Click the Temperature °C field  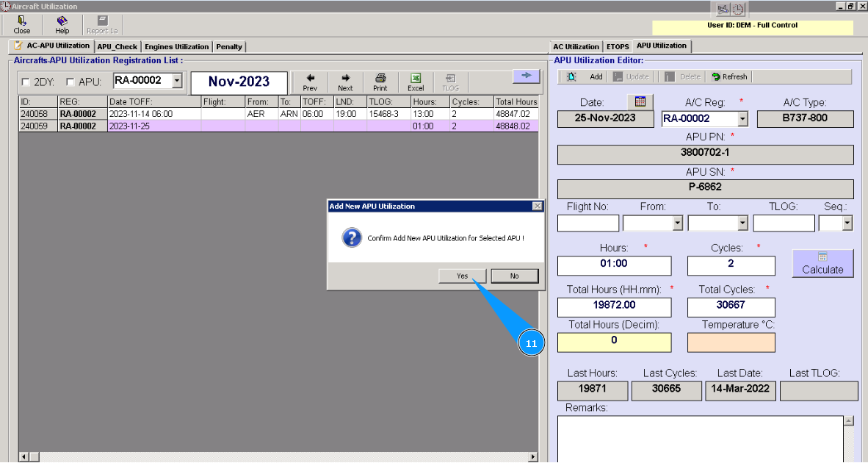pos(731,342)
